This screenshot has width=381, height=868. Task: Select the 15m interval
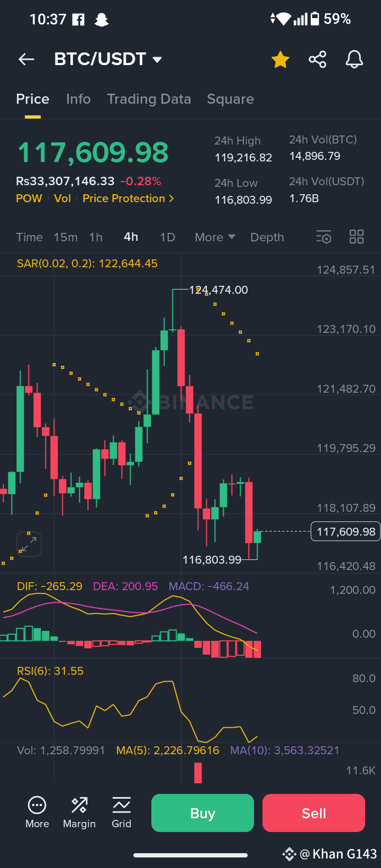pyautogui.click(x=66, y=237)
